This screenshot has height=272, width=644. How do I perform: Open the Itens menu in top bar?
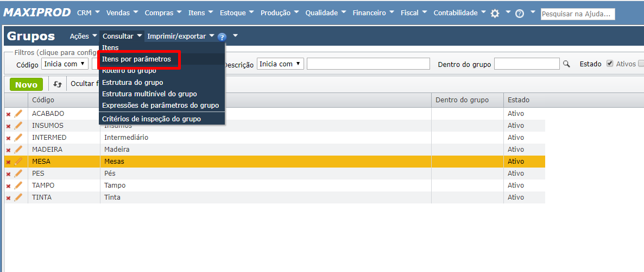(x=200, y=13)
